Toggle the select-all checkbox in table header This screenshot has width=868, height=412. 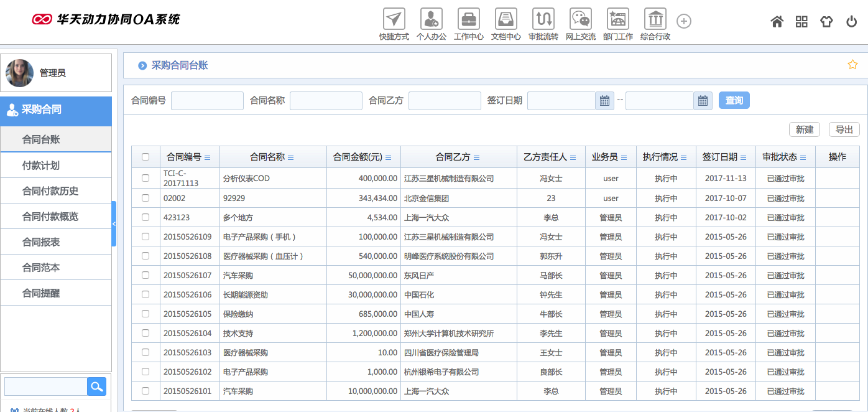click(145, 157)
